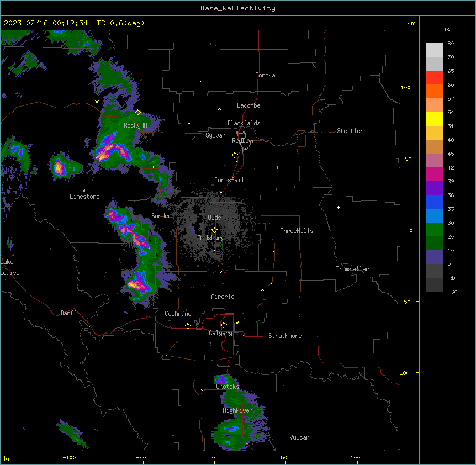
Task: Click the Blackfalds city label
Action: click(x=244, y=123)
